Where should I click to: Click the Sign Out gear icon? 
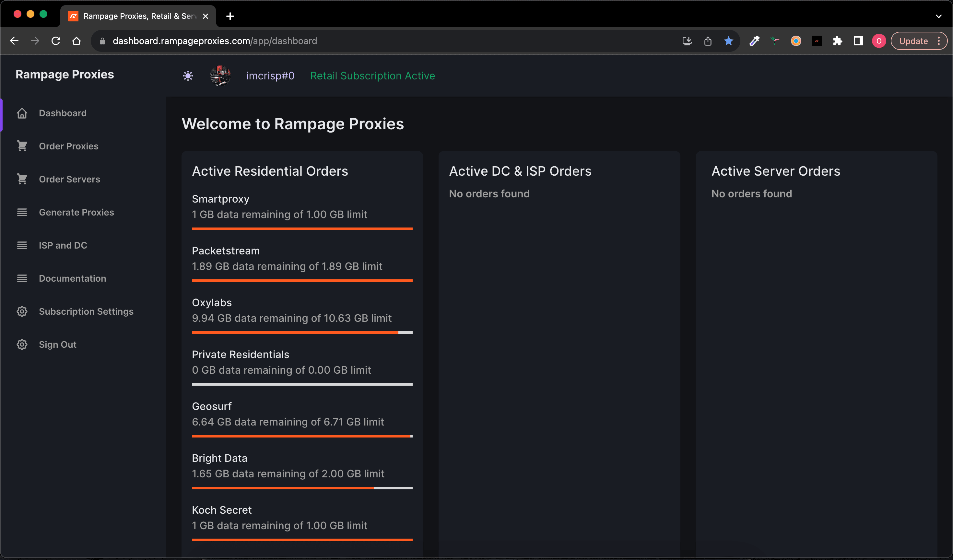coord(22,344)
